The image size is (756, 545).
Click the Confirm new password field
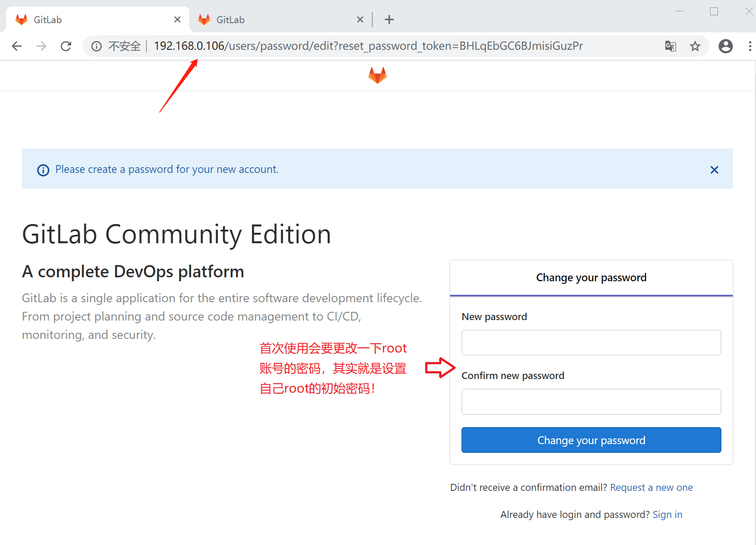pos(591,402)
